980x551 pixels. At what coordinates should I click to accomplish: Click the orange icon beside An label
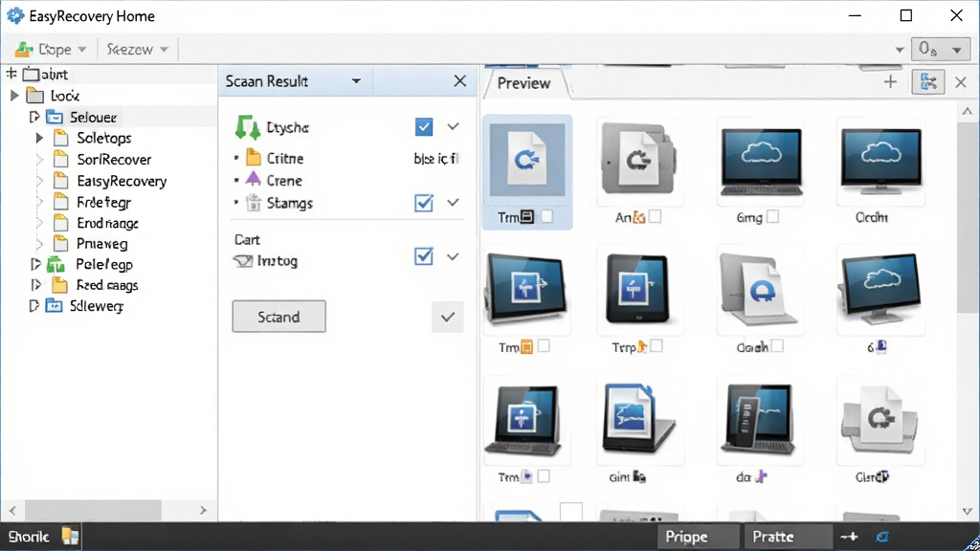pyautogui.click(x=638, y=217)
